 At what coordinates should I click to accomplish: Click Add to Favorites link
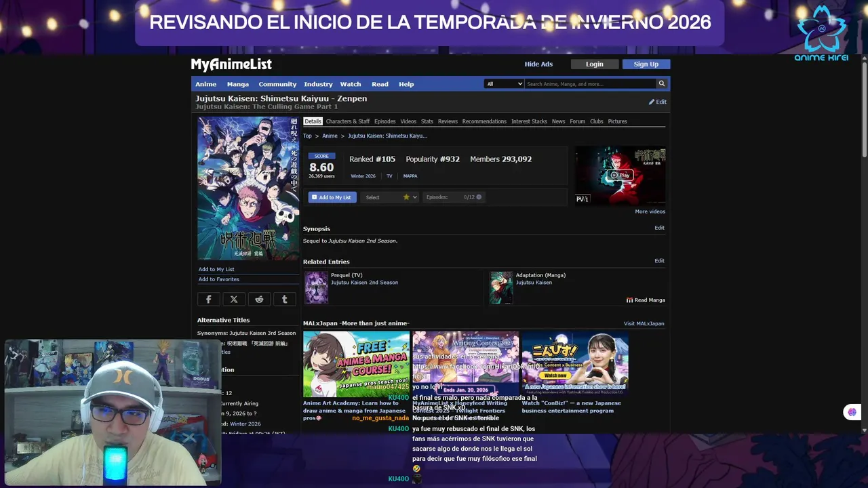[x=219, y=279]
